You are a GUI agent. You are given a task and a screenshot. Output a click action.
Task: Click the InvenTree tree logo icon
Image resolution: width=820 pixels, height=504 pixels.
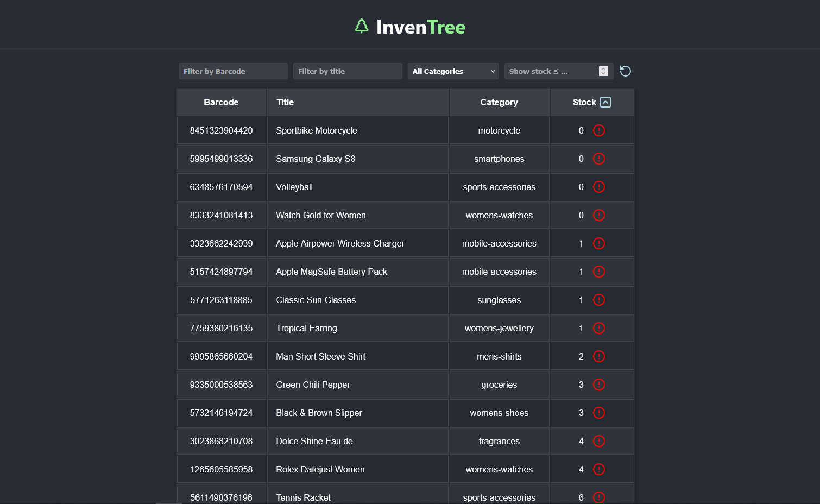tap(361, 26)
